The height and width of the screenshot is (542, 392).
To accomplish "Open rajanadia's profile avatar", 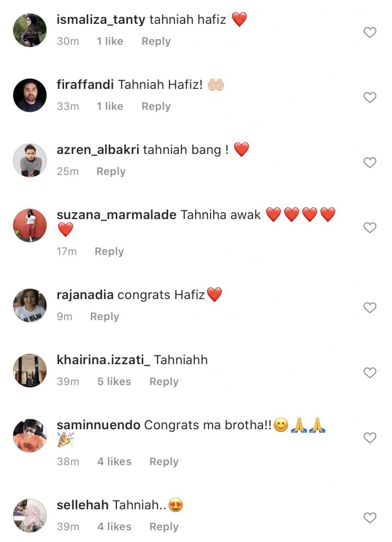I will point(30,305).
